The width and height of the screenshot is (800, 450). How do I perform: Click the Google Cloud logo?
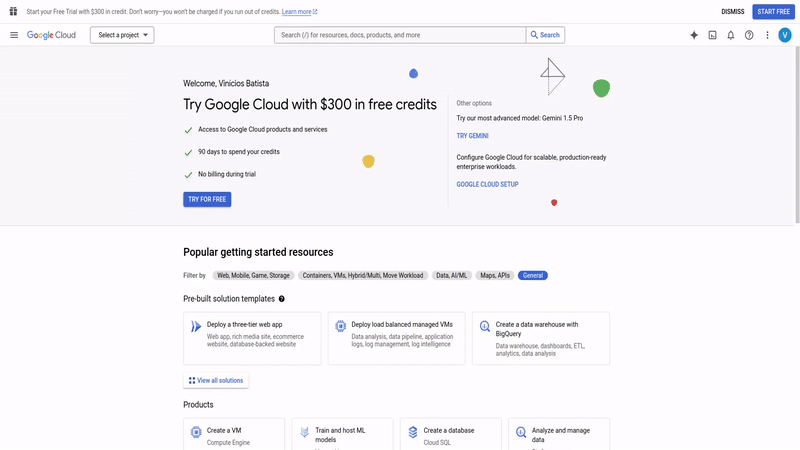(x=51, y=35)
